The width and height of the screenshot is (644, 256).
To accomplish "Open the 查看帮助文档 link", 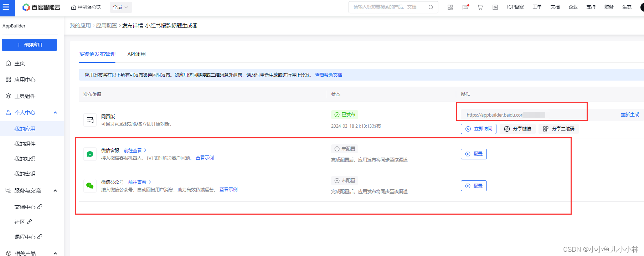I will [x=329, y=75].
